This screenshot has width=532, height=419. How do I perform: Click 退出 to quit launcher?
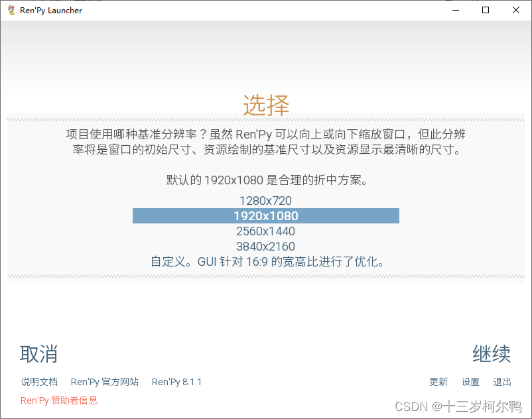pos(502,382)
